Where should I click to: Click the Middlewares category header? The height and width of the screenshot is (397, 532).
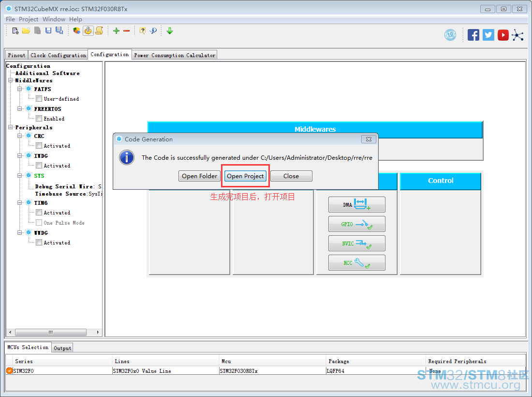coord(315,129)
